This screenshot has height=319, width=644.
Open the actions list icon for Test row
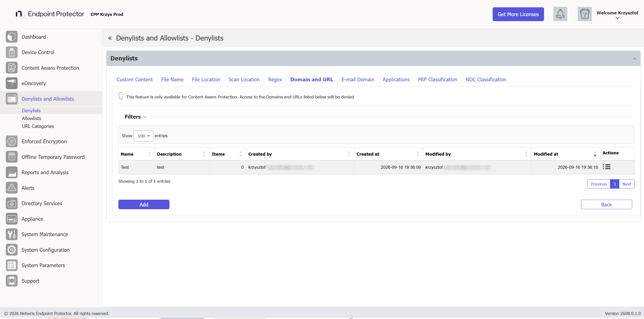click(606, 167)
